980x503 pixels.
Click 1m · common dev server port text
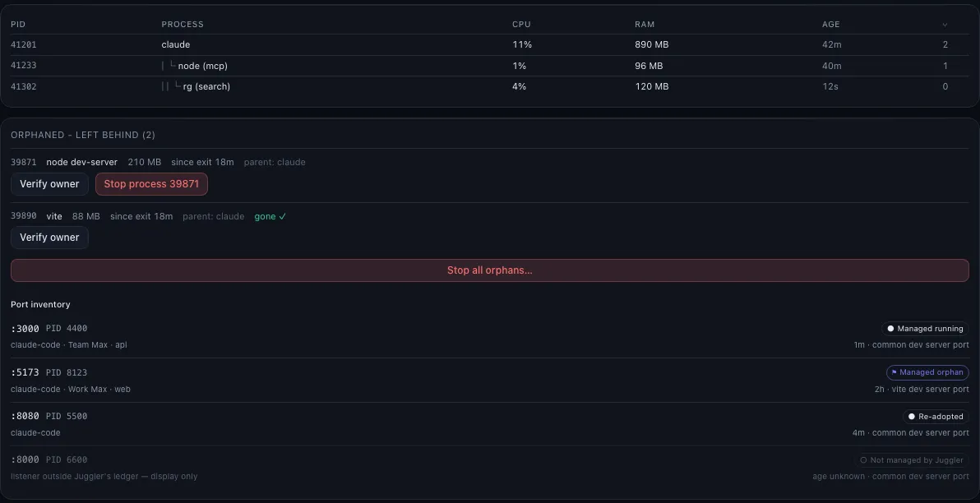click(x=911, y=345)
